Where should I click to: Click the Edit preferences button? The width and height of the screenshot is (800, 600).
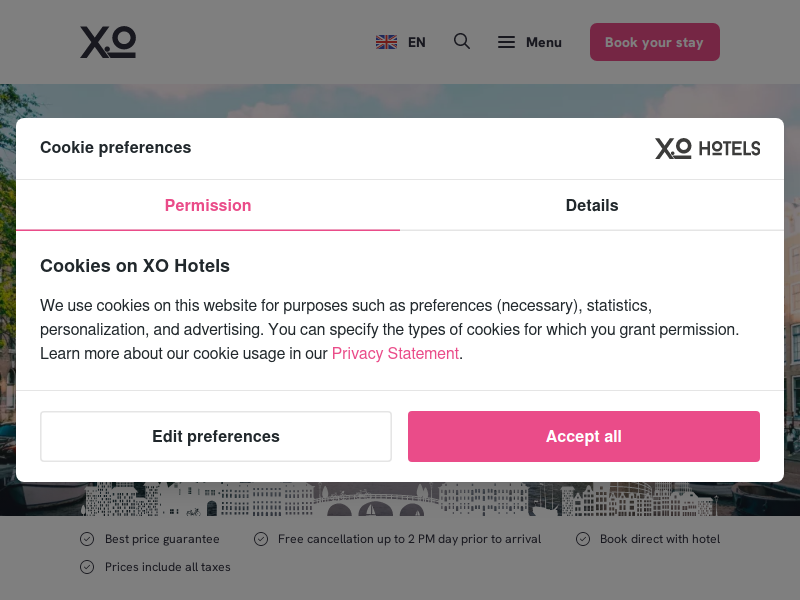(x=216, y=436)
